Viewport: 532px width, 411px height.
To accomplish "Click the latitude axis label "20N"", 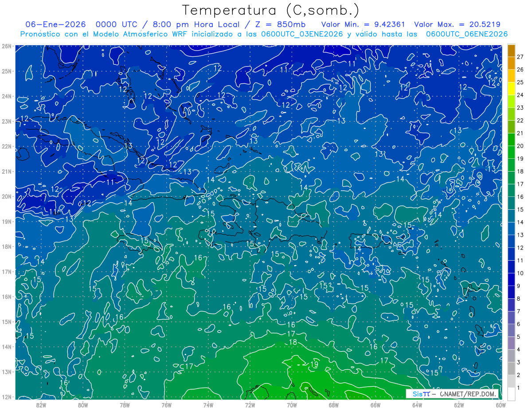I will [7, 196].
